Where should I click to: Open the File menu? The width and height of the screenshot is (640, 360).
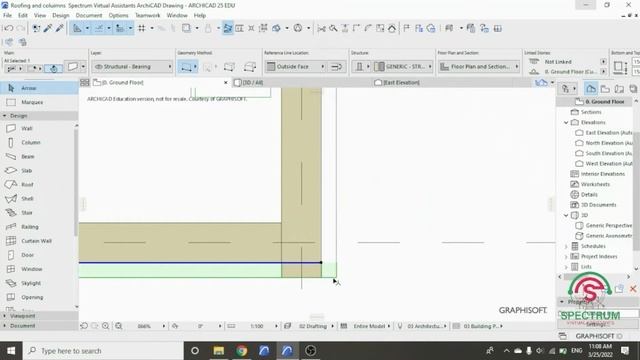click(7, 16)
